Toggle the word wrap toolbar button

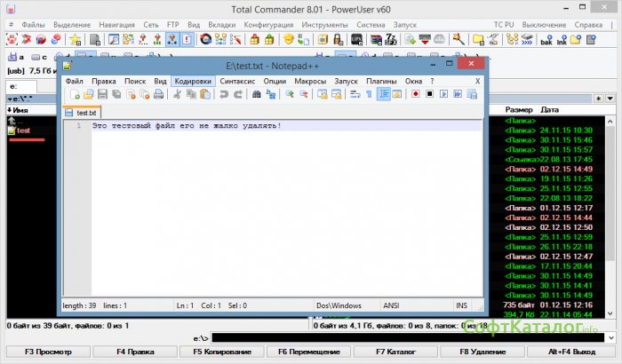point(354,94)
